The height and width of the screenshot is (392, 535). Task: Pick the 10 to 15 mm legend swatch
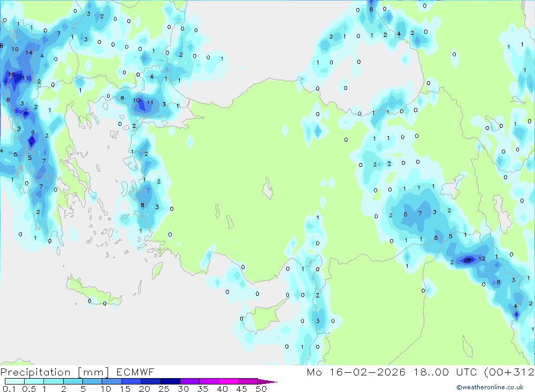pyautogui.click(x=112, y=381)
